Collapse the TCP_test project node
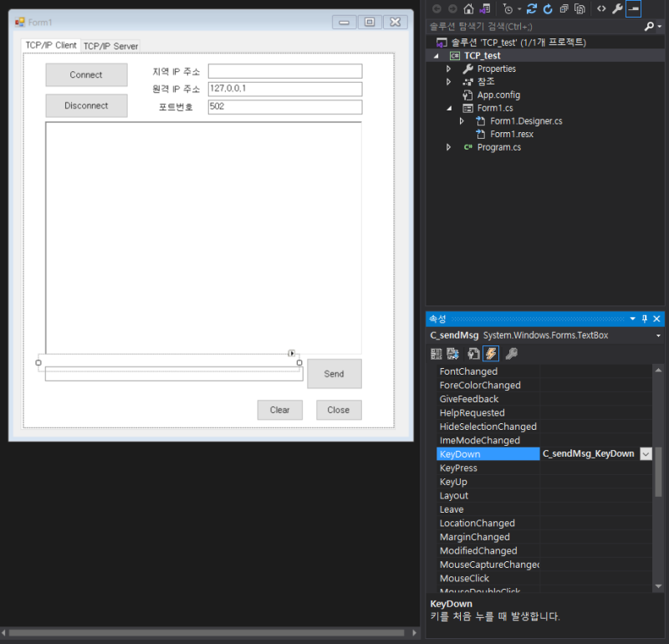The height and width of the screenshot is (644, 669). pos(436,56)
